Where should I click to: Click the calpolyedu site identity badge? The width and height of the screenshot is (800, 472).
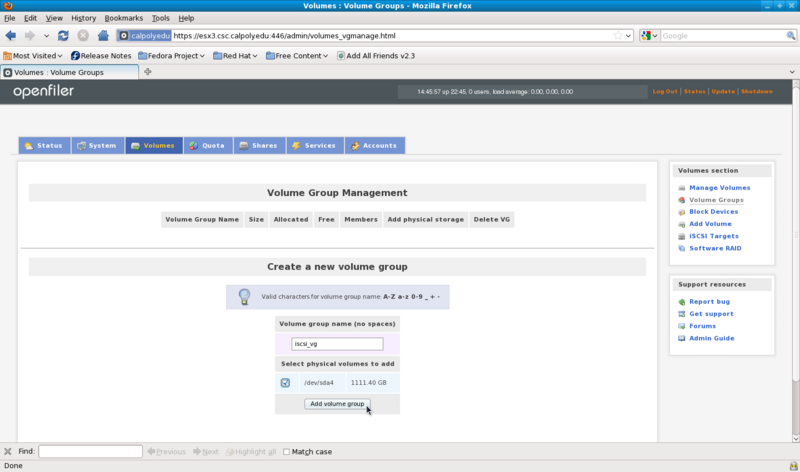pyautogui.click(x=144, y=36)
